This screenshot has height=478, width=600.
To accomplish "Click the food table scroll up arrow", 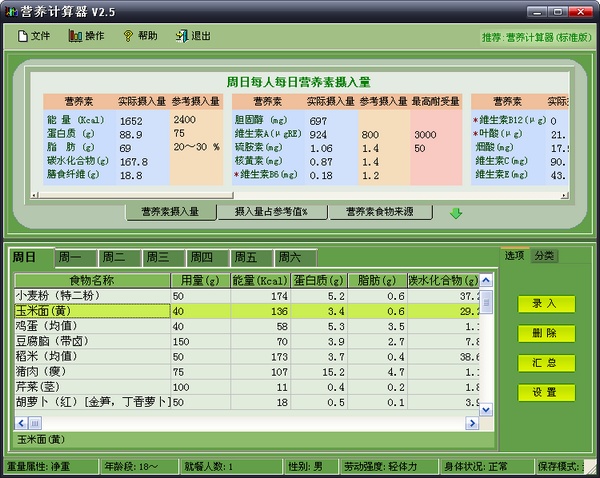I will point(486,281).
